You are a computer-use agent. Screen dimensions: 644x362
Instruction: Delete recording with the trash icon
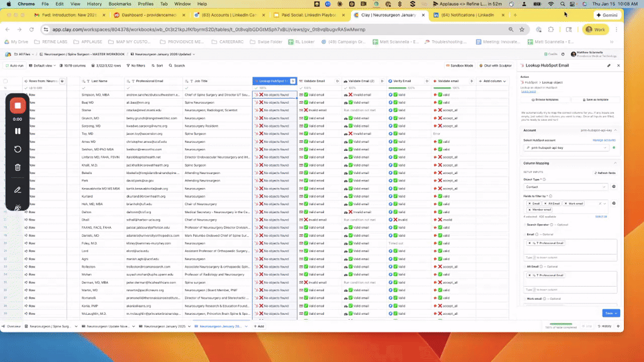(18, 167)
